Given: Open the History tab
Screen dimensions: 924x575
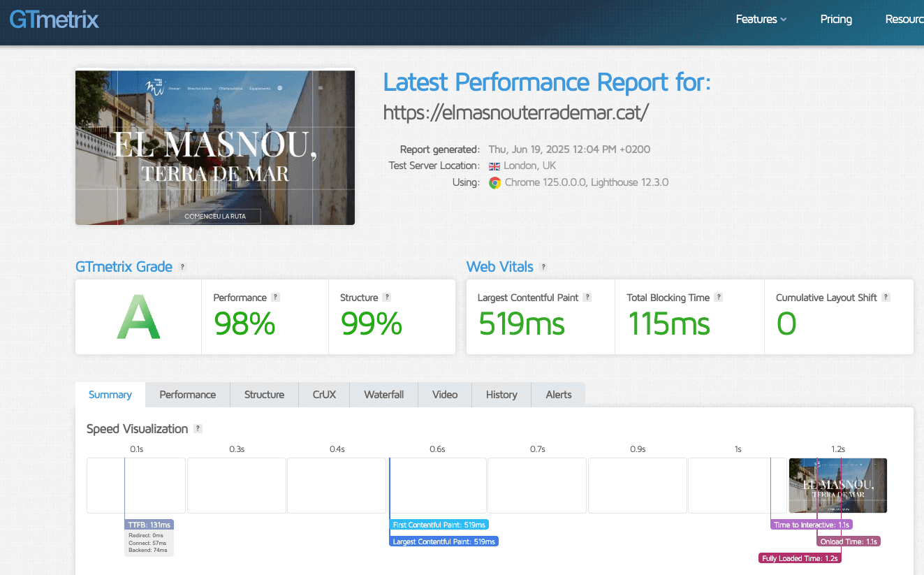Looking at the screenshot, I should (501, 395).
